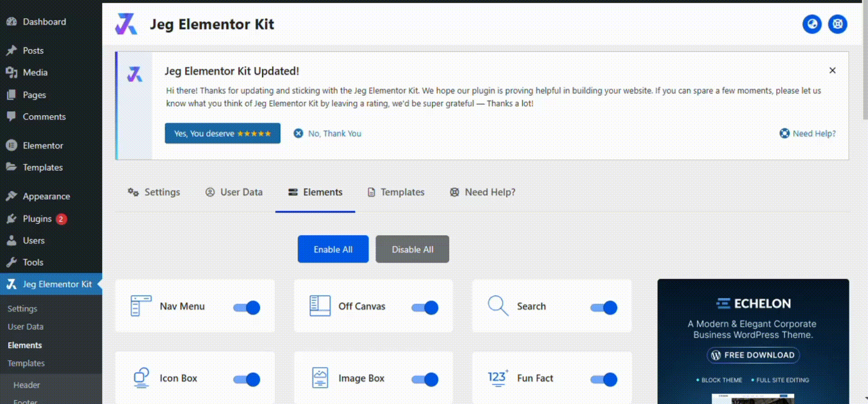Image resolution: width=868 pixels, height=404 pixels.
Task: Toggle the Image Box element switch
Action: pos(425,380)
